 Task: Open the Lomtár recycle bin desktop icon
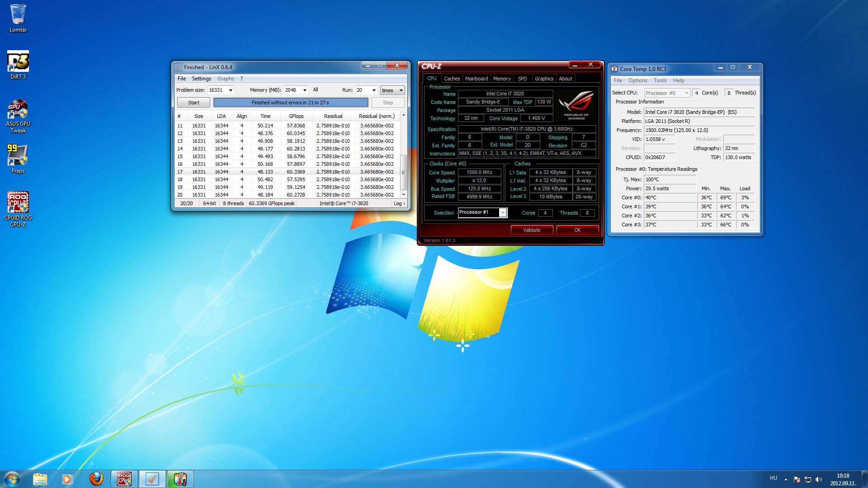pyautogui.click(x=18, y=18)
